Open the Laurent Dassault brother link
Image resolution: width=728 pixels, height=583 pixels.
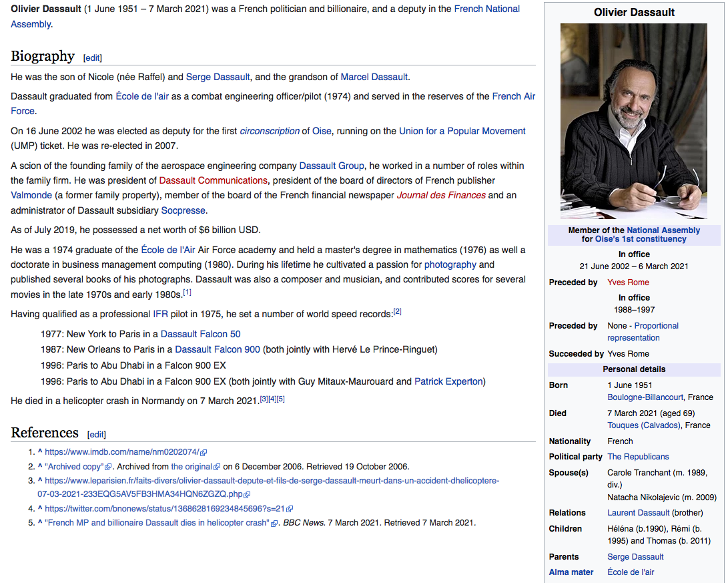(x=639, y=513)
